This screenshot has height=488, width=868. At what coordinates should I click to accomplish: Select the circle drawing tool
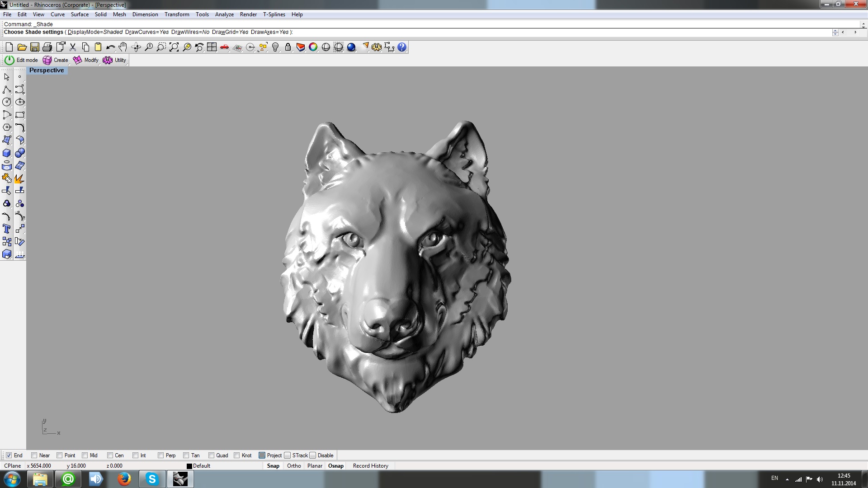pos(7,102)
